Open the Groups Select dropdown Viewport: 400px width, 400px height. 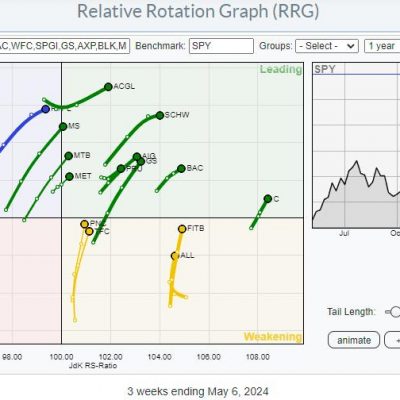pos(327,46)
